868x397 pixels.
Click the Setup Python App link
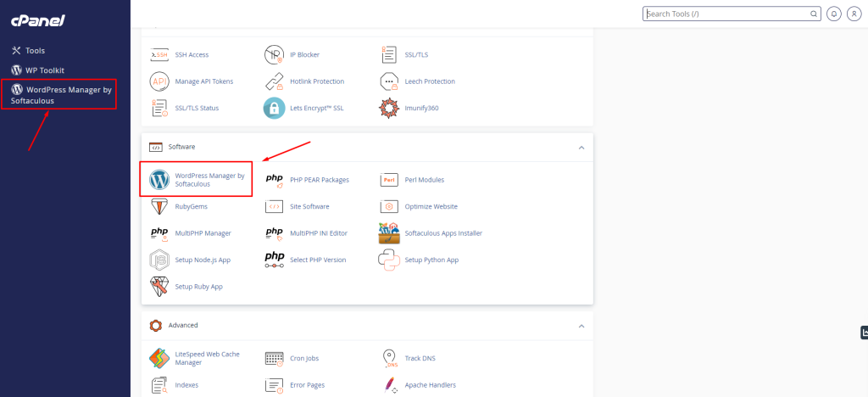coord(431,260)
